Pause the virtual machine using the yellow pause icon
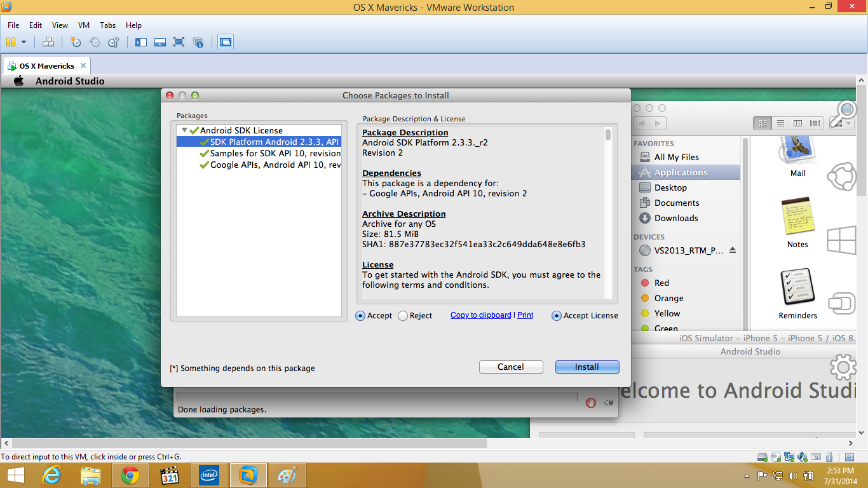This screenshot has height=488, width=868. (x=10, y=42)
